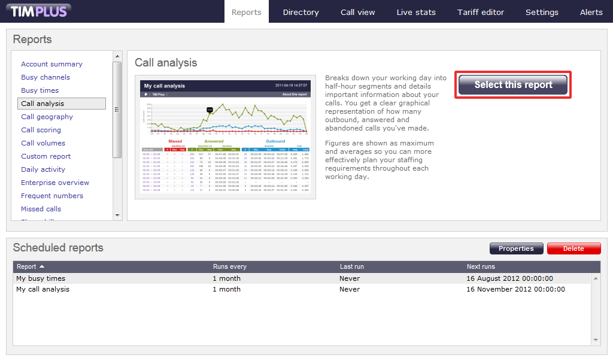
Task: Select the My busy times scheduled row
Action: (41, 278)
